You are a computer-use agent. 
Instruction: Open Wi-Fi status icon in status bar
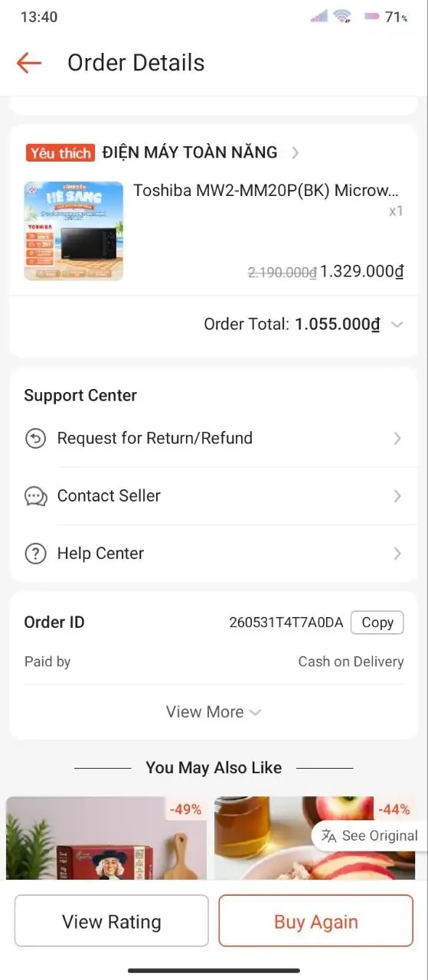pyautogui.click(x=342, y=16)
